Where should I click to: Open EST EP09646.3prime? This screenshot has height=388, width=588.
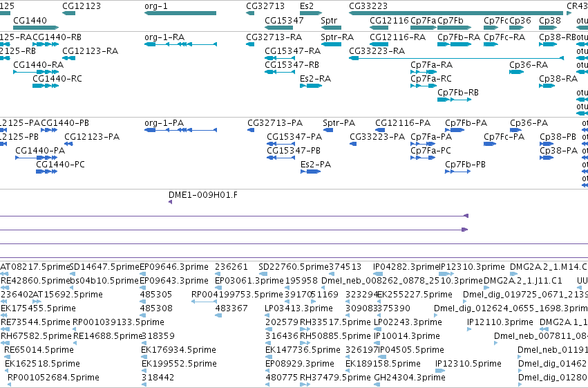coord(142,274)
